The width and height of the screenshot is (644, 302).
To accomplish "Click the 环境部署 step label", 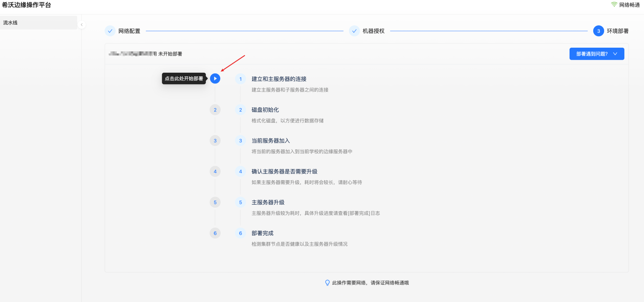I will [x=618, y=31].
